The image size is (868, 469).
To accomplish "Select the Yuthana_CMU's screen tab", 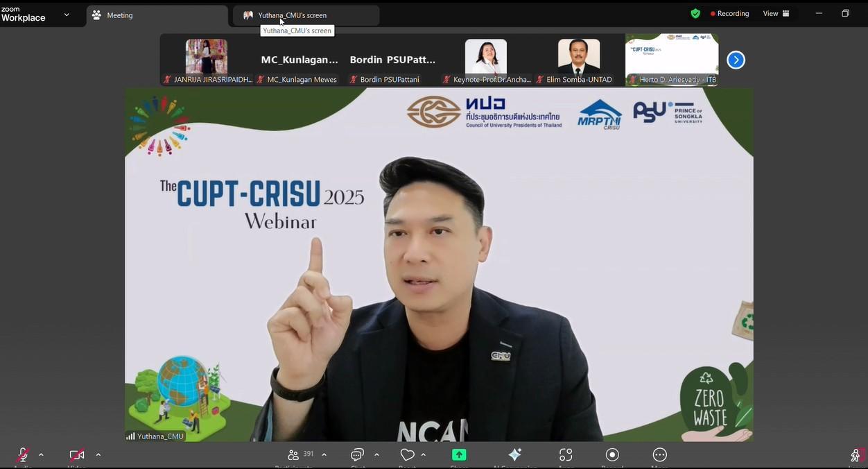I will [306, 15].
